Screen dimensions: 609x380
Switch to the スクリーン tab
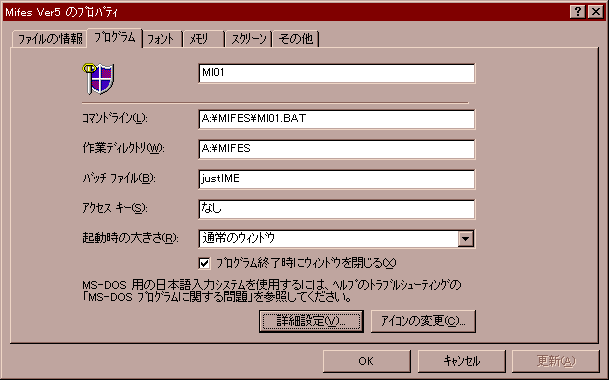tap(249, 39)
